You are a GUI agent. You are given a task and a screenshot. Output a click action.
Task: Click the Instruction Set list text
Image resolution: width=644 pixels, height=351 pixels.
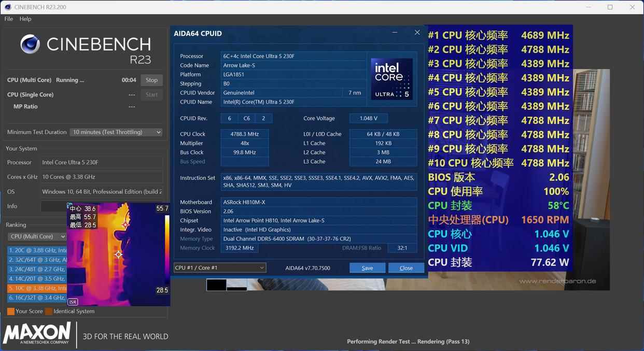tap(318, 181)
